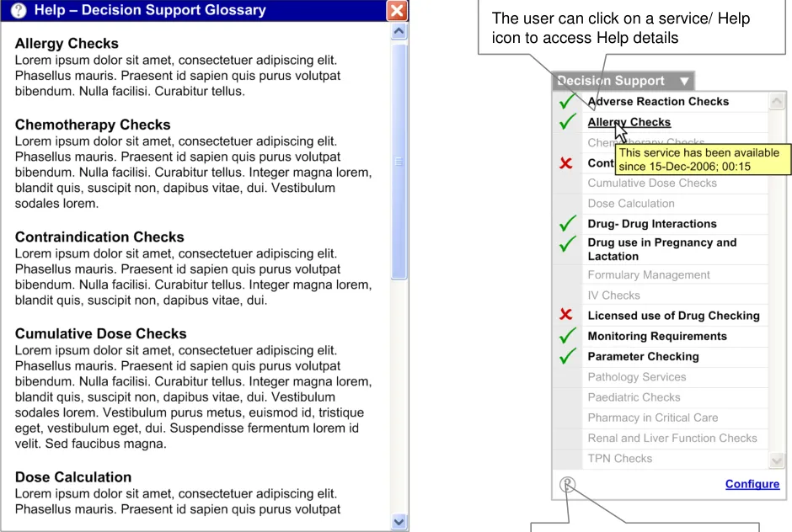Click the red X beside Licensed use of Drug Checking

pos(567,315)
